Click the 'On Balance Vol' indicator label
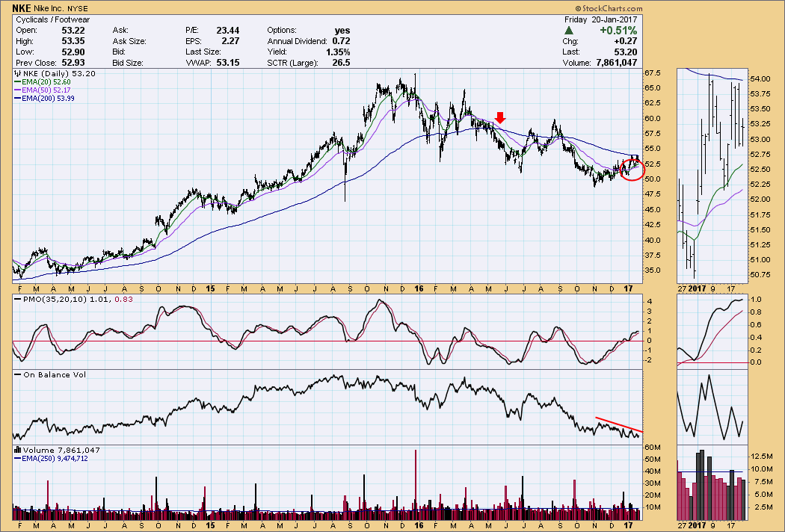This screenshot has width=785, height=532. (x=55, y=375)
